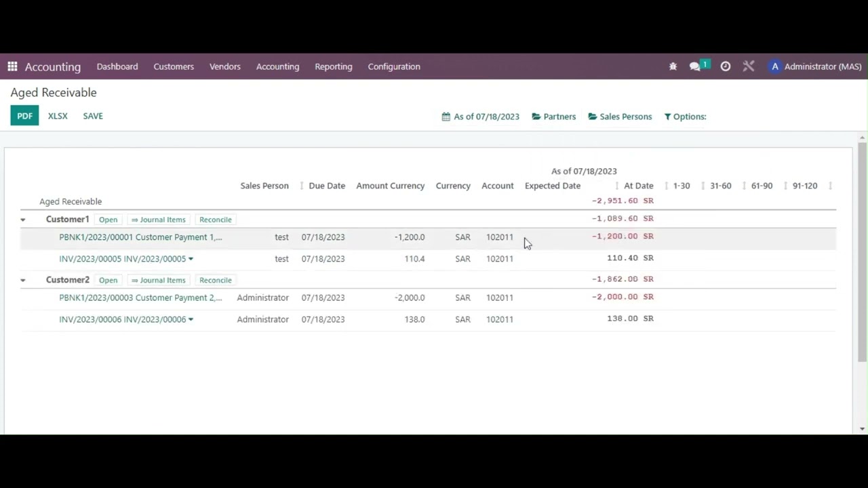
Task: Click the Customer1 group name
Action: point(67,220)
